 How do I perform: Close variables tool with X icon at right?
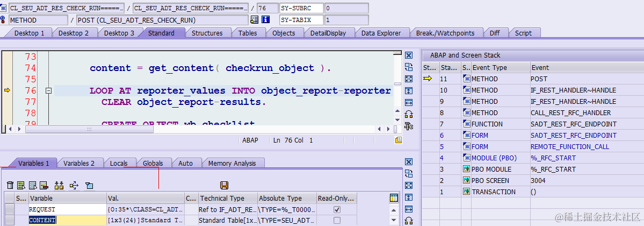408,161
